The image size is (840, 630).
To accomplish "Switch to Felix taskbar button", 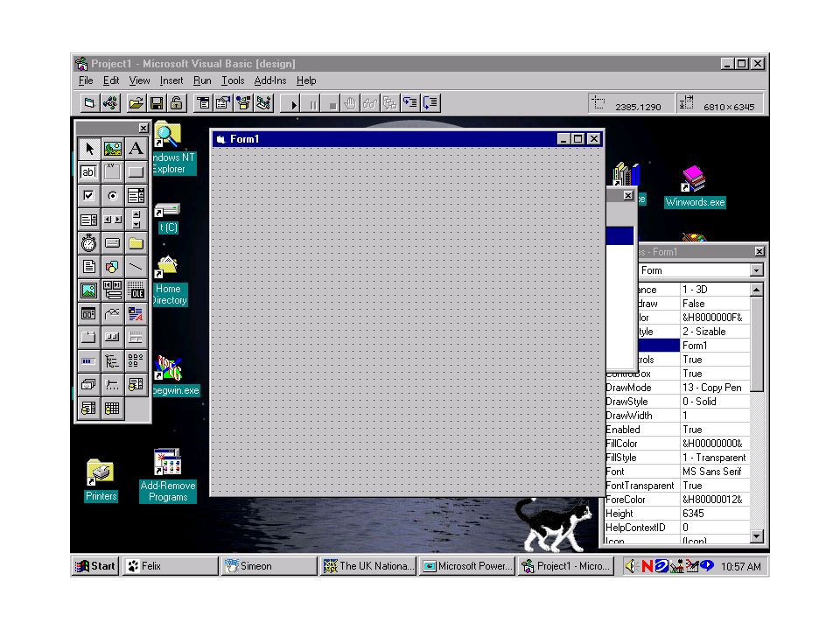I will click(x=171, y=566).
